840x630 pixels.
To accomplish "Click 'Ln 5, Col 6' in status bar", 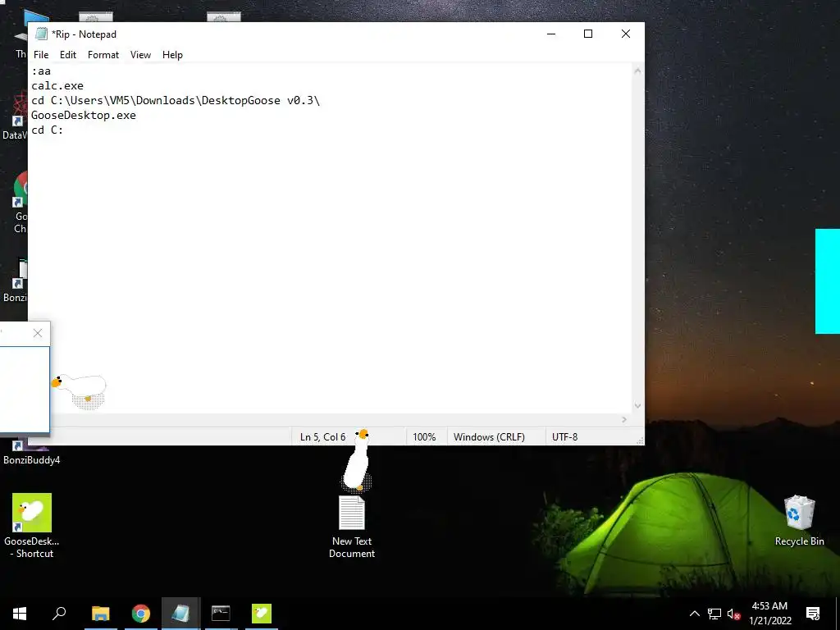I will tap(322, 437).
